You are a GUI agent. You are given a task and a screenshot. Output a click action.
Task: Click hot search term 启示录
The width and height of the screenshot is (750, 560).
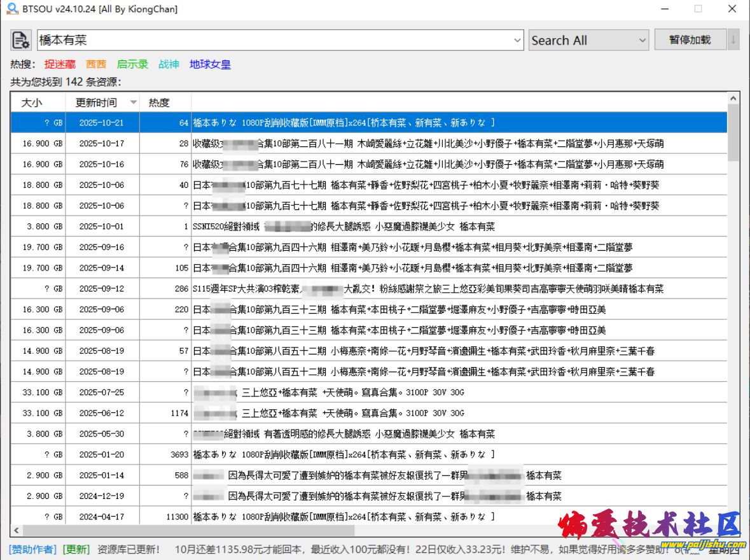click(x=132, y=64)
